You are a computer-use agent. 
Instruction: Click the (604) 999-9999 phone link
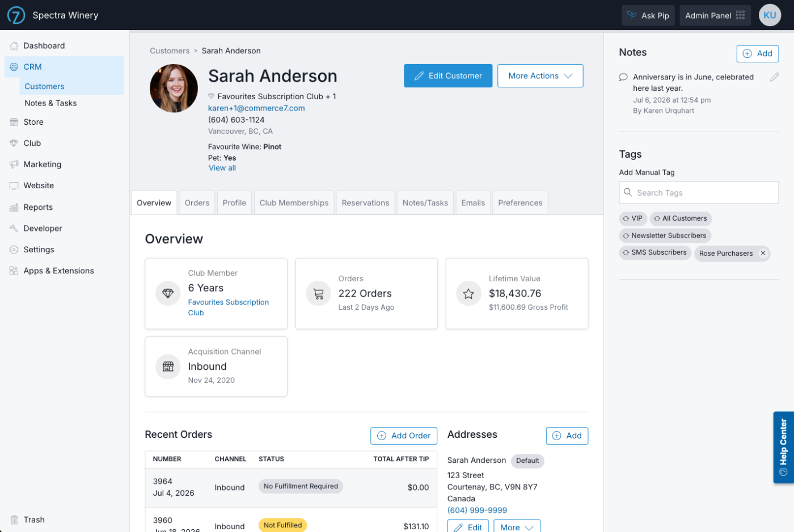[x=477, y=510]
